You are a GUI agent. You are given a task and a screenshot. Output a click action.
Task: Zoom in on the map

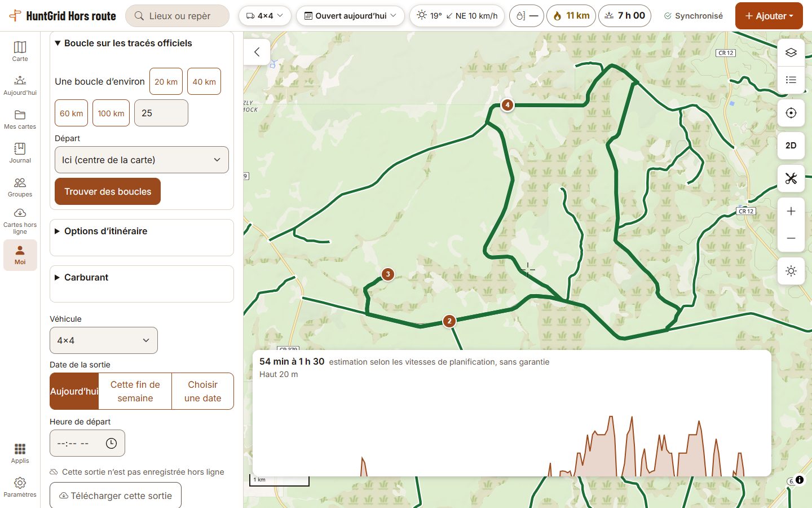point(791,211)
